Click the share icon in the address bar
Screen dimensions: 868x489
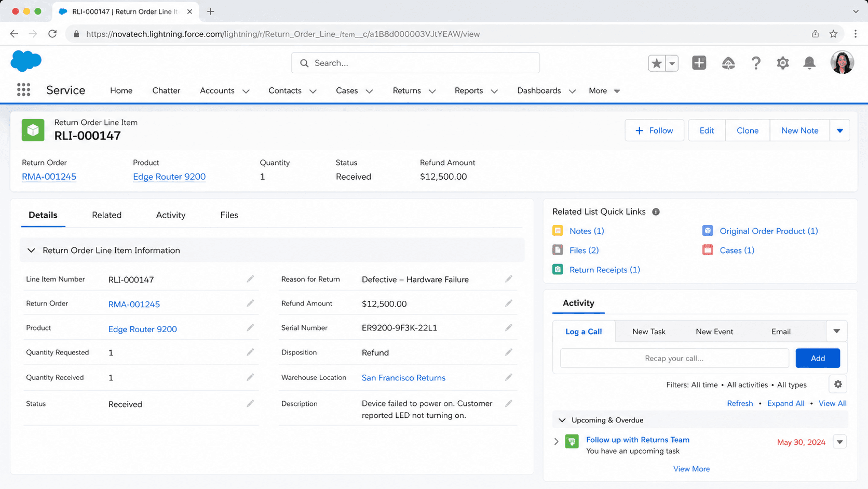tap(816, 34)
